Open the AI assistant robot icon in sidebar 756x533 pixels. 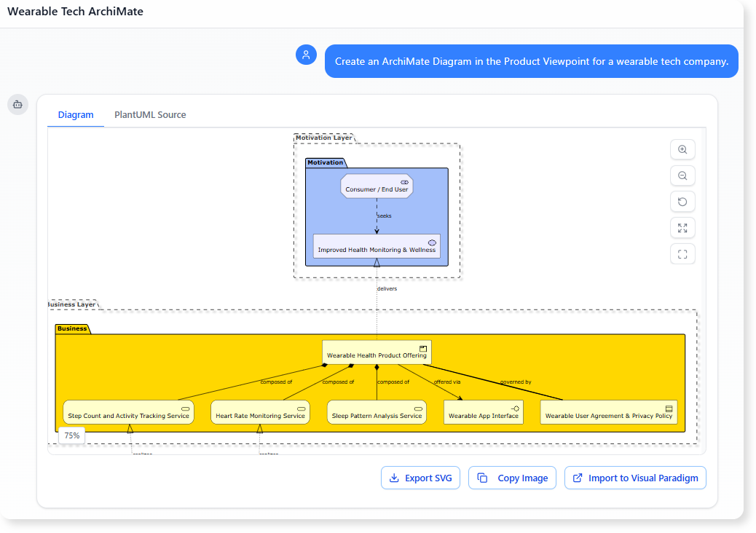pos(17,104)
